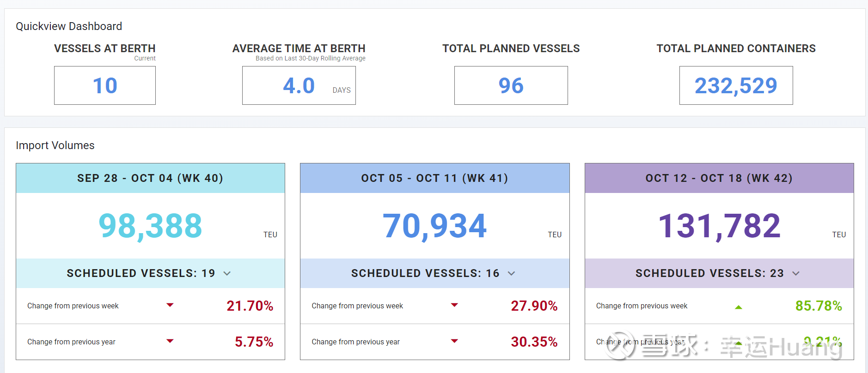
Task: Click week 42 previous-week green up arrow
Action: [739, 307]
